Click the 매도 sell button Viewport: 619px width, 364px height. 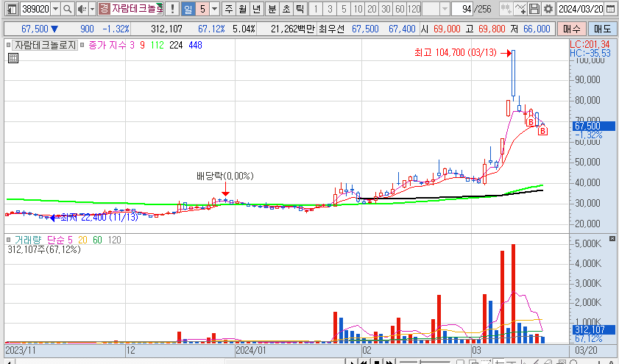[602, 29]
